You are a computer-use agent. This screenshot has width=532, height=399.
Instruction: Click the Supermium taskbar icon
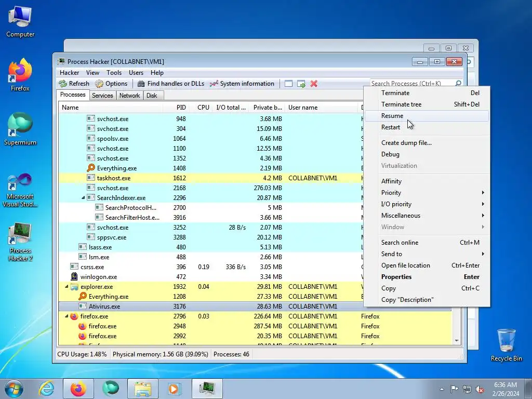111,389
